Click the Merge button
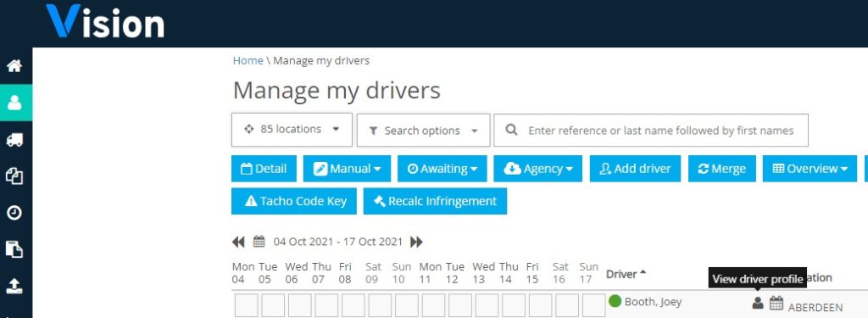Screen dimensions: 868x318 [722, 169]
